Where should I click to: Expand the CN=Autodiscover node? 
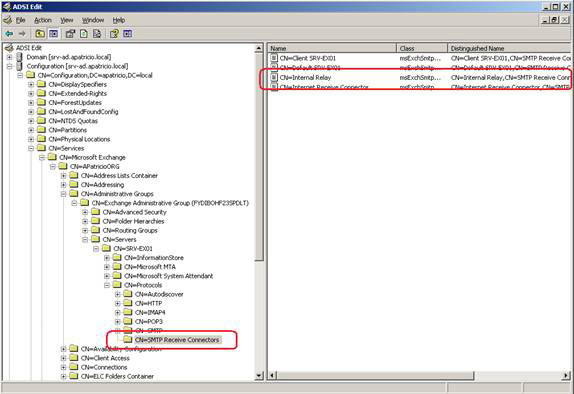pyautogui.click(x=118, y=294)
